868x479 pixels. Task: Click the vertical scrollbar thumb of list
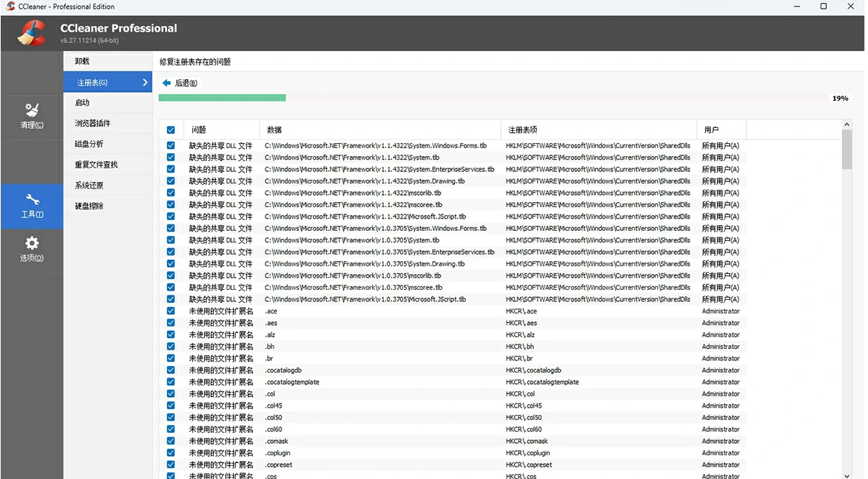pos(847,149)
